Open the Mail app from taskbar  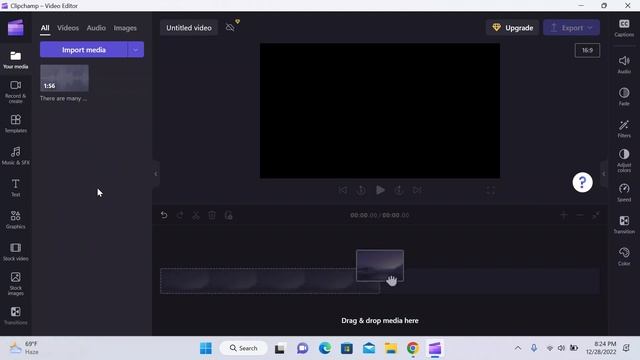[369, 348]
